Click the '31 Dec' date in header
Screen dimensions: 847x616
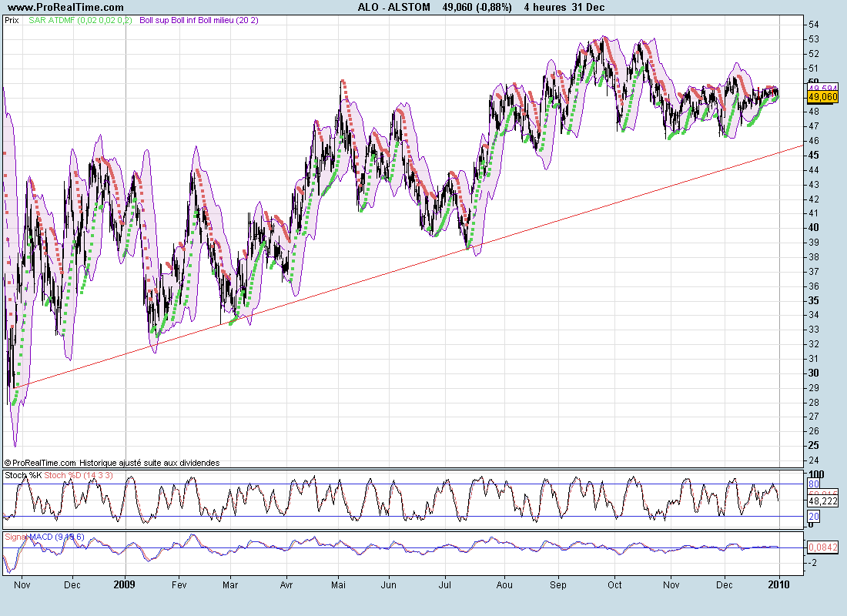click(x=588, y=8)
